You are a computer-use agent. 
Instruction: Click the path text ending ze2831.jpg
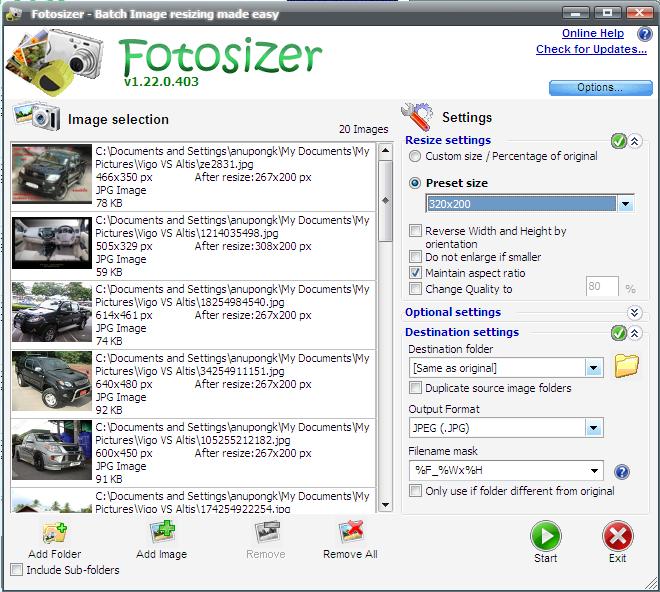(x=232, y=157)
